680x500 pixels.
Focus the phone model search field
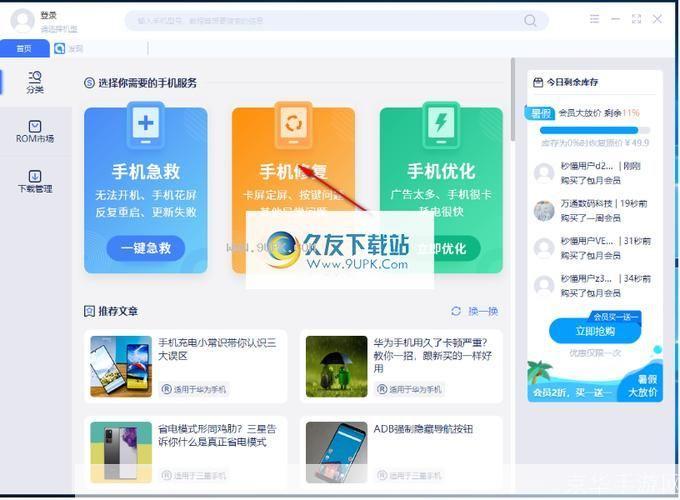(337, 20)
